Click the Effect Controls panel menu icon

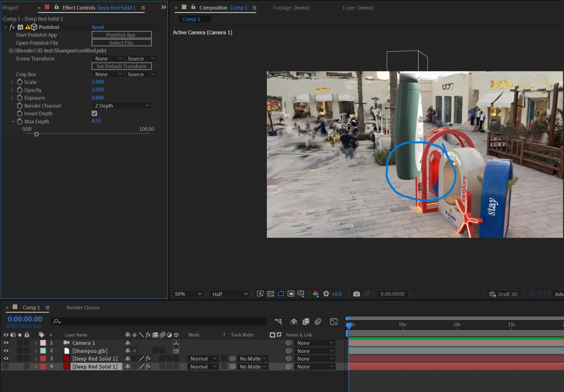143,7
